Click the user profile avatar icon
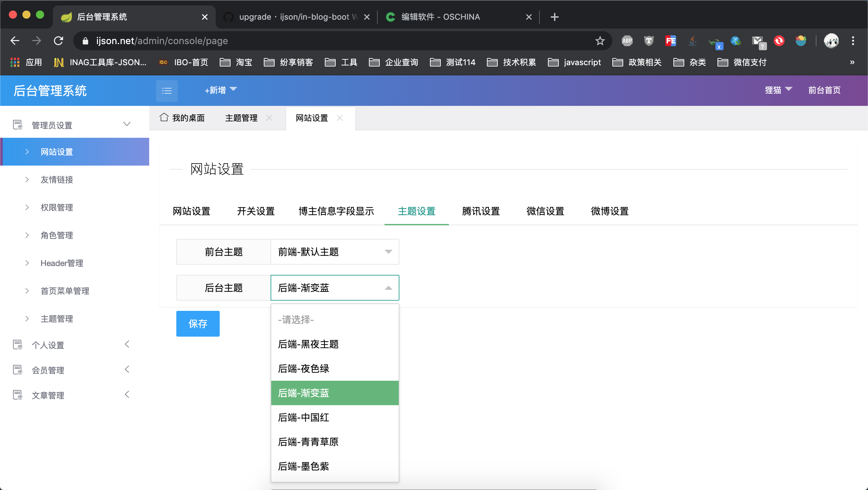Image resolution: width=868 pixels, height=490 pixels. click(831, 41)
